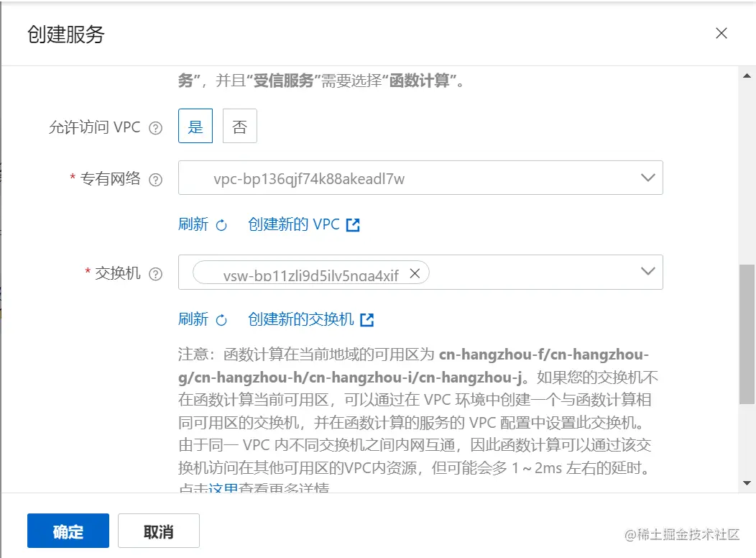Screen dimensions: 756x558
Task: Click the 允许访问 VPC label
Action: coord(95,127)
